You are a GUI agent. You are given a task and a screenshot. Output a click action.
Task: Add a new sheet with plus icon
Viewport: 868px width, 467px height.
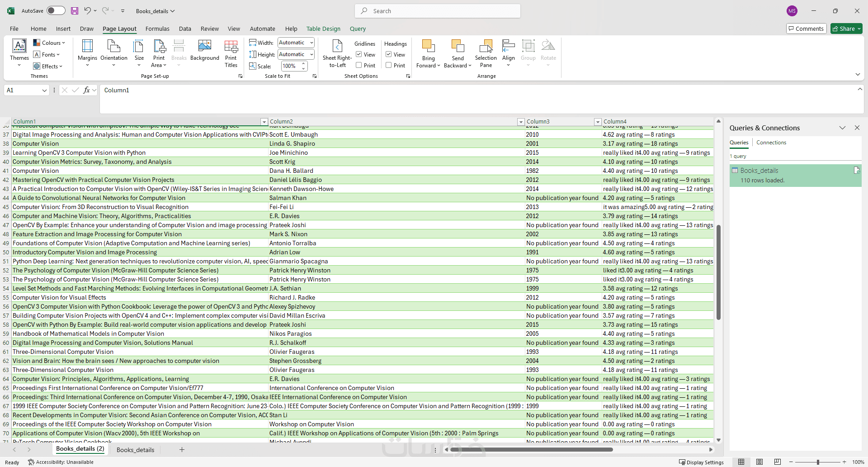pos(182,449)
